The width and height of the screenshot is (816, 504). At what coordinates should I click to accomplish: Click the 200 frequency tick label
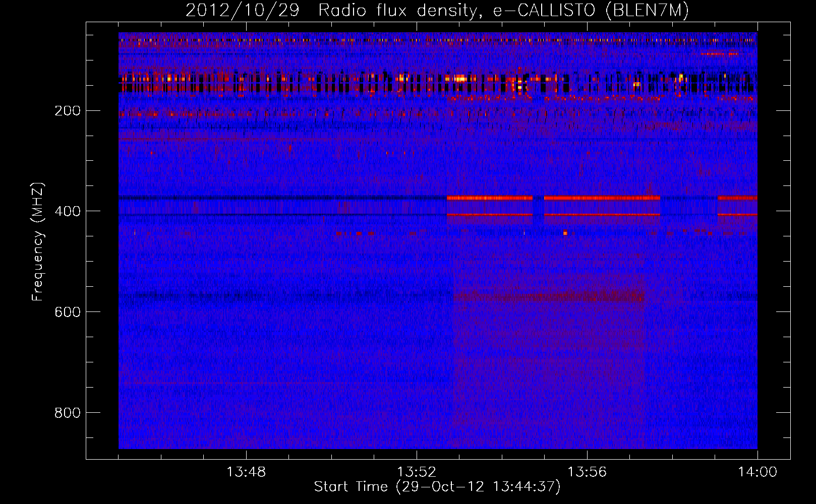[x=68, y=111]
